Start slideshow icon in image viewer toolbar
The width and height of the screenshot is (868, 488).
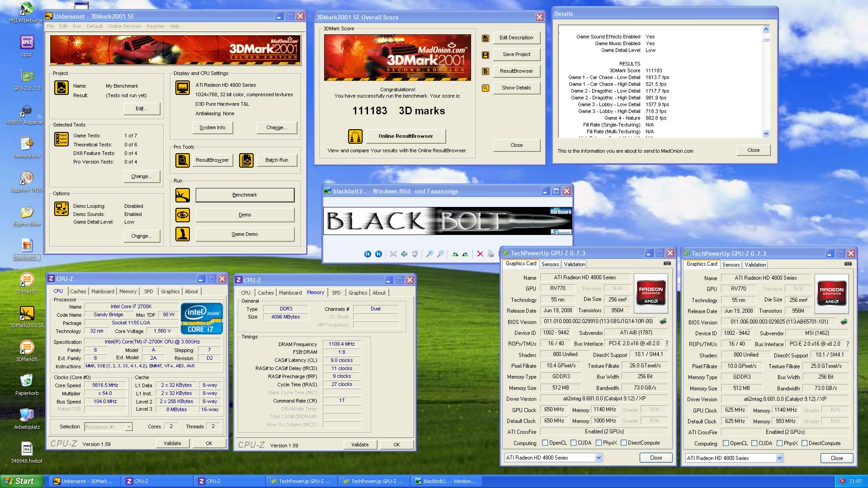click(415, 254)
